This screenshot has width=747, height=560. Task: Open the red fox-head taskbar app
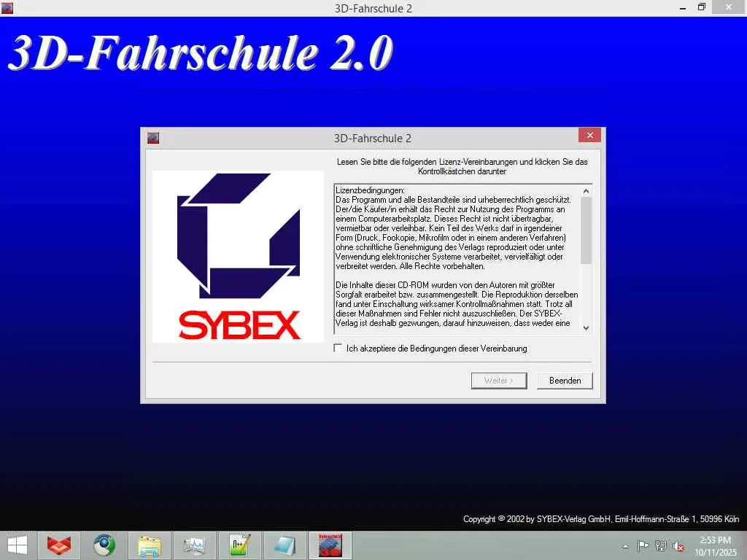[x=59, y=545]
